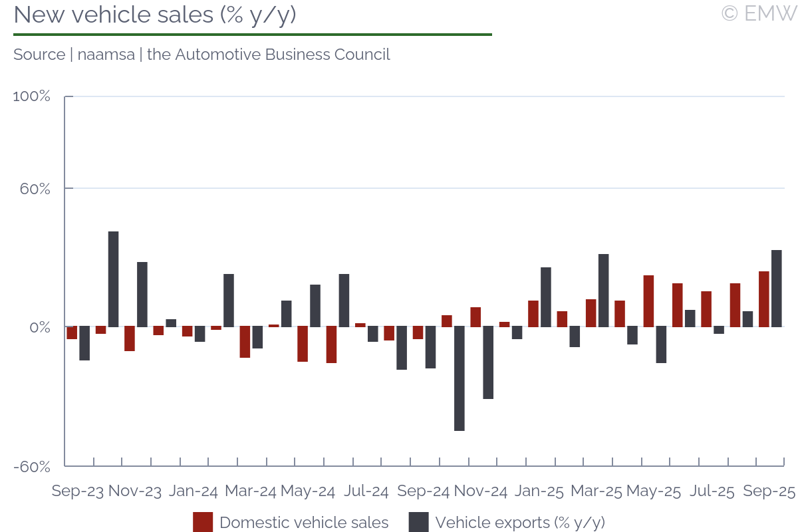The width and height of the screenshot is (798, 532).
Task: Select the Sep-23 x-axis label
Action: coord(78,491)
